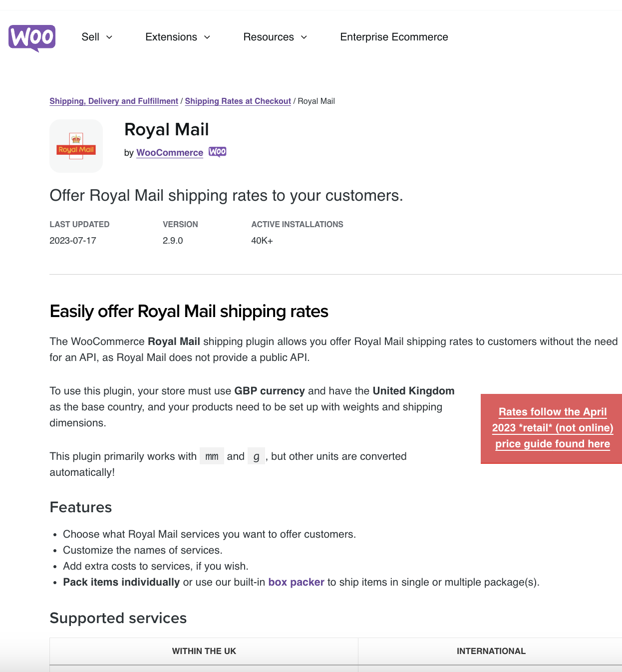This screenshot has width=622, height=672.
Task: Open the Shipping Rates at Checkout breadcrumb
Action: point(238,101)
